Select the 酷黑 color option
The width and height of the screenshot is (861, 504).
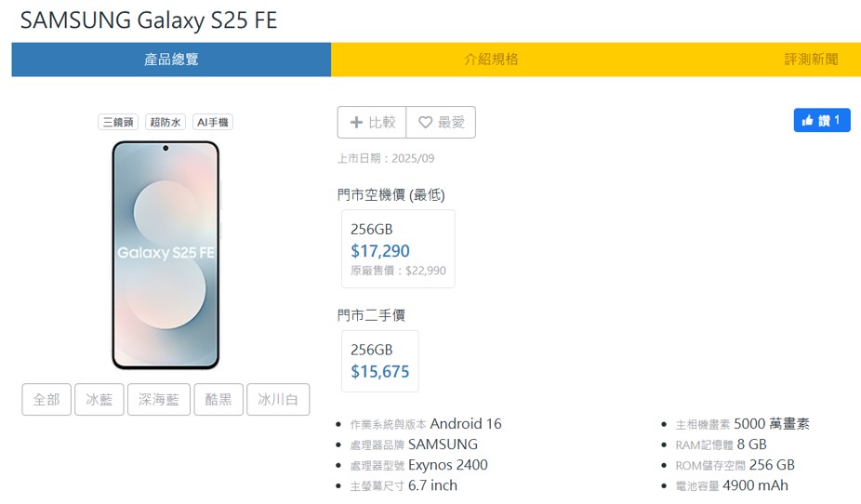[219, 400]
